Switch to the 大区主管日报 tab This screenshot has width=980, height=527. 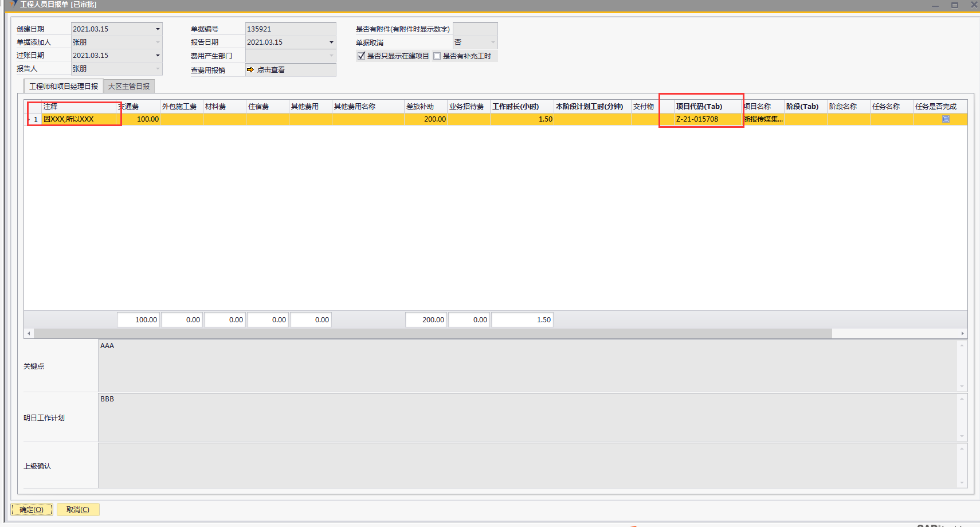point(129,87)
